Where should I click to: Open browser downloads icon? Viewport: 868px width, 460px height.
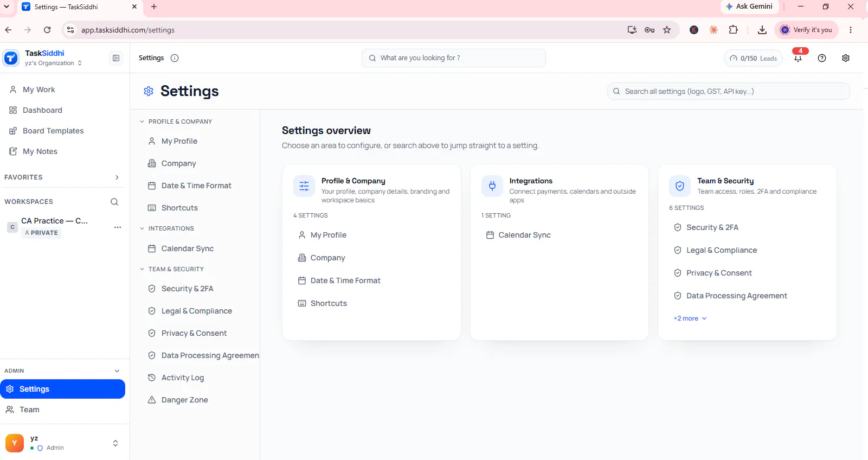tap(762, 30)
